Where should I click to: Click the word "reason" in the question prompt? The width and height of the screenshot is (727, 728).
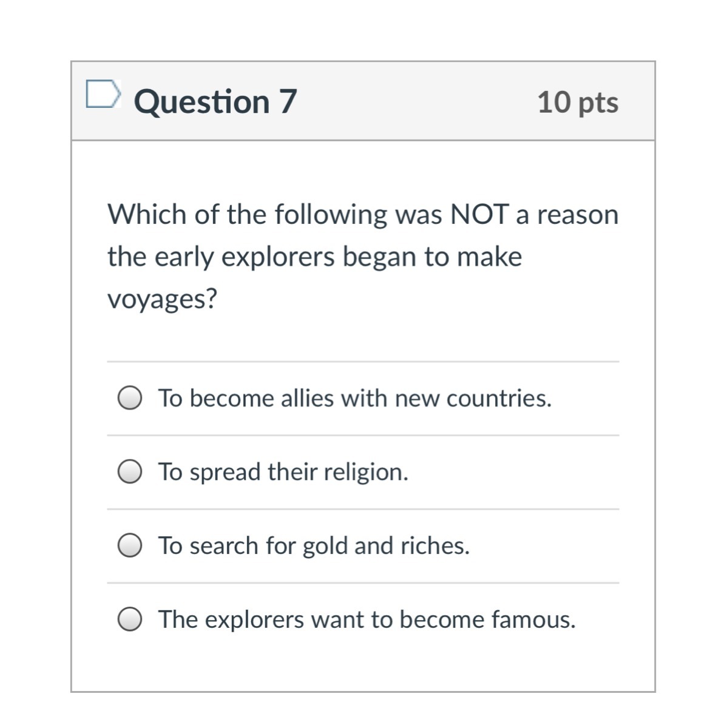click(577, 215)
